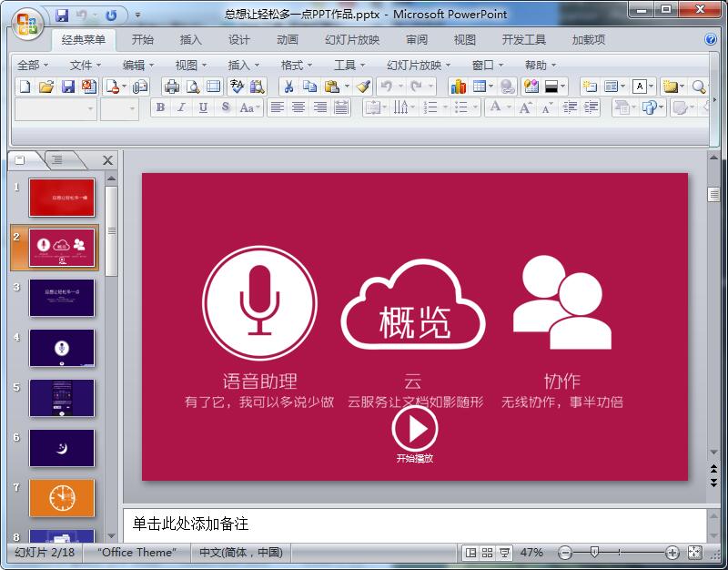The height and width of the screenshot is (570, 728).
Task: Switch to slide sorter view
Action: (x=487, y=553)
